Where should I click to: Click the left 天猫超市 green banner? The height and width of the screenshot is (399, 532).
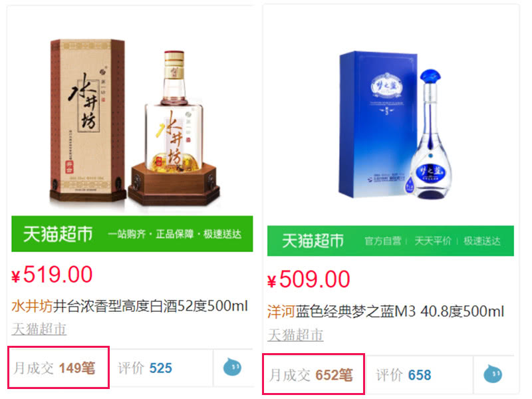tap(132, 234)
